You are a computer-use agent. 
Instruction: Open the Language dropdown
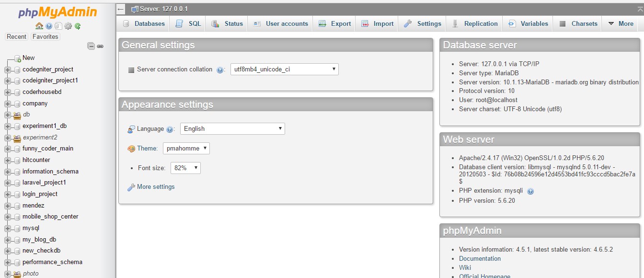(x=232, y=128)
